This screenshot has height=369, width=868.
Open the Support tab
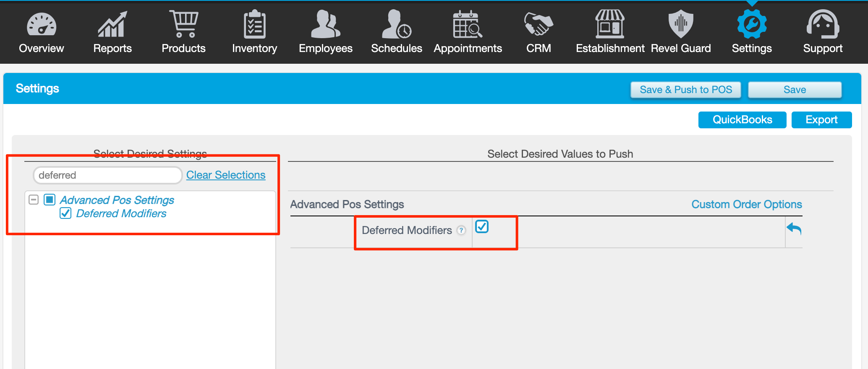click(823, 32)
